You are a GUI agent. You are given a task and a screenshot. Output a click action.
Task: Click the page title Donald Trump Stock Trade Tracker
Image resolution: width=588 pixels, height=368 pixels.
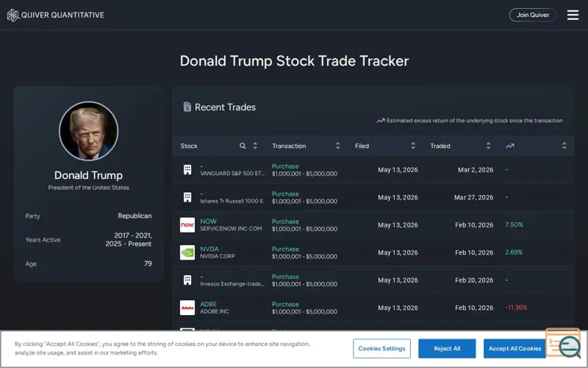tap(294, 61)
